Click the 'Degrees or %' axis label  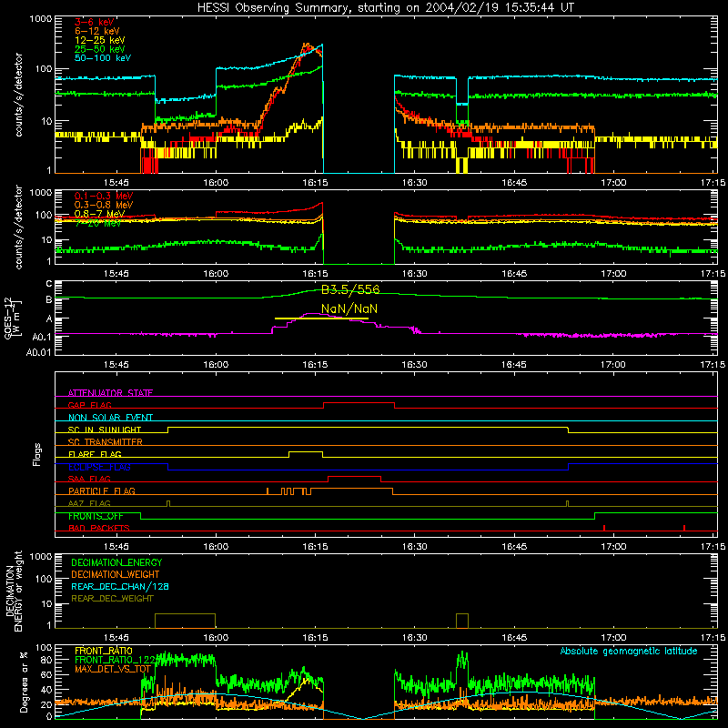click(24, 682)
